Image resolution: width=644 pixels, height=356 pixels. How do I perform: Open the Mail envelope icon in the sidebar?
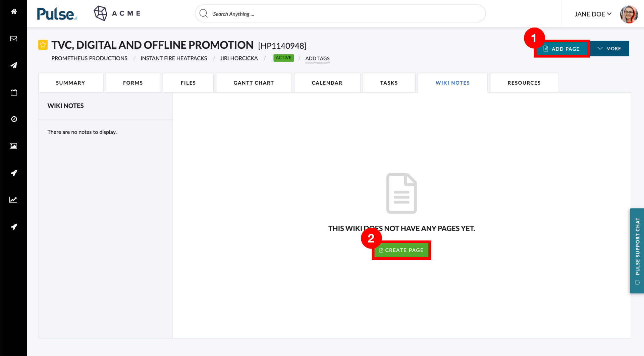[x=13, y=38]
